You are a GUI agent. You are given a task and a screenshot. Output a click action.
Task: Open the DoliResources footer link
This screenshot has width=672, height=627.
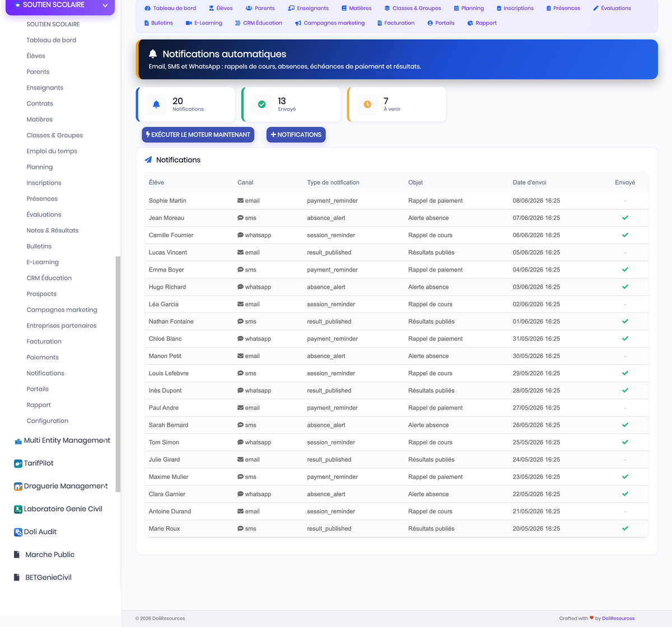click(x=618, y=619)
